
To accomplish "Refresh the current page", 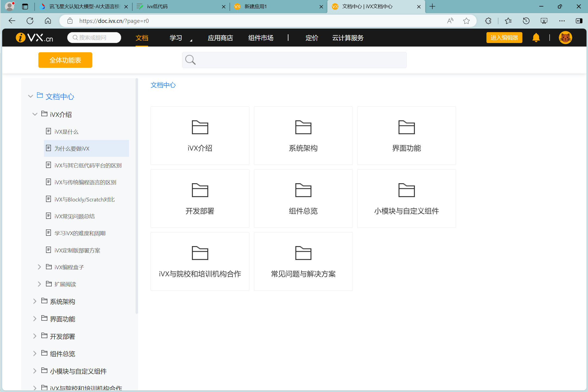I will [30, 21].
